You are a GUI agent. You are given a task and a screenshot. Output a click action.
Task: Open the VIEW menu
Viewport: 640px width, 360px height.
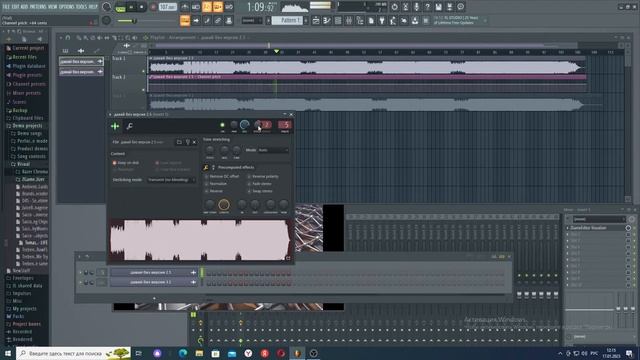(52, 7)
